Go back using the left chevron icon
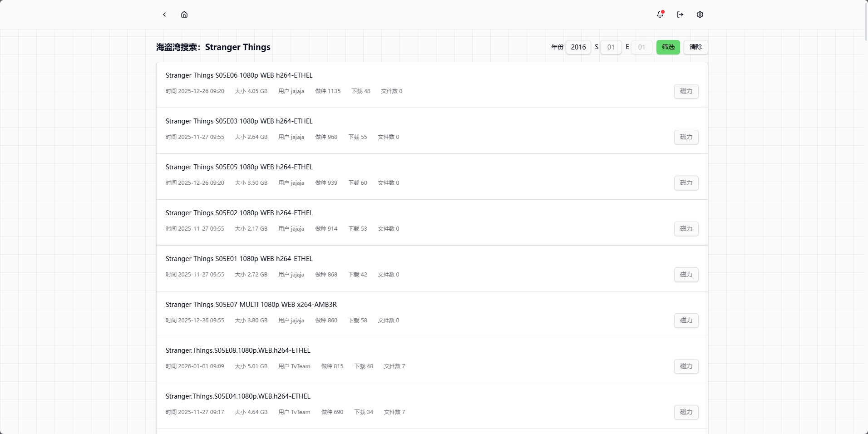868x434 pixels. tap(164, 15)
